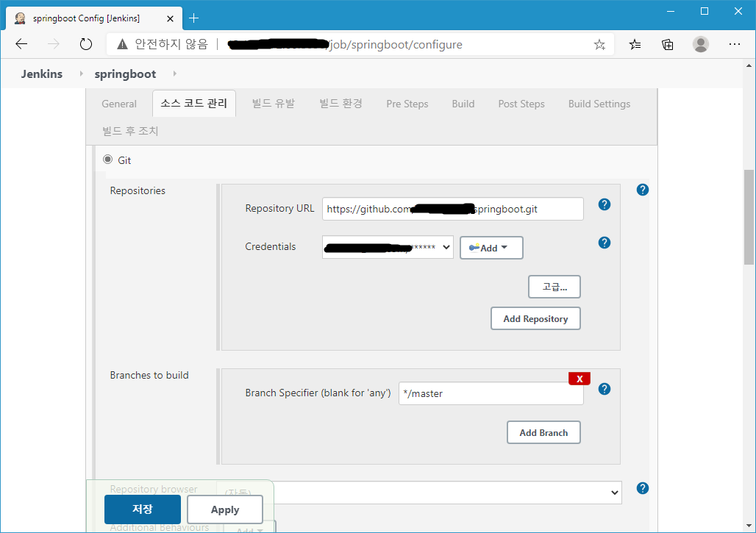Switch to the 빌드 환경 tab

pos(341,104)
